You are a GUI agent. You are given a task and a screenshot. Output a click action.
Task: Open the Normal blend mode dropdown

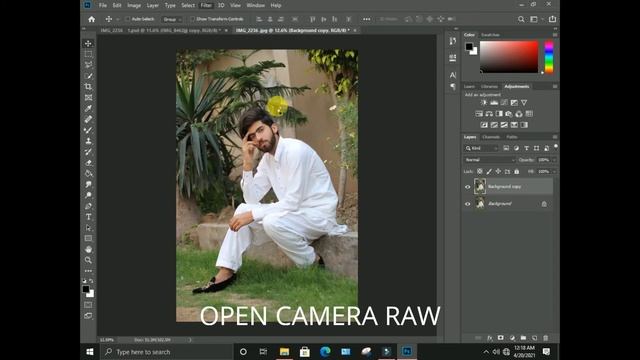[489, 160]
